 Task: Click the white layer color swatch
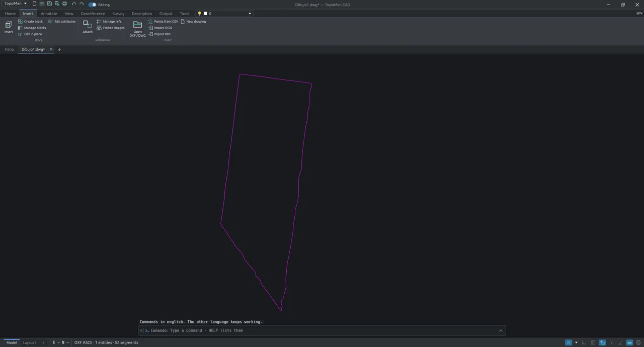click(205, 14)
